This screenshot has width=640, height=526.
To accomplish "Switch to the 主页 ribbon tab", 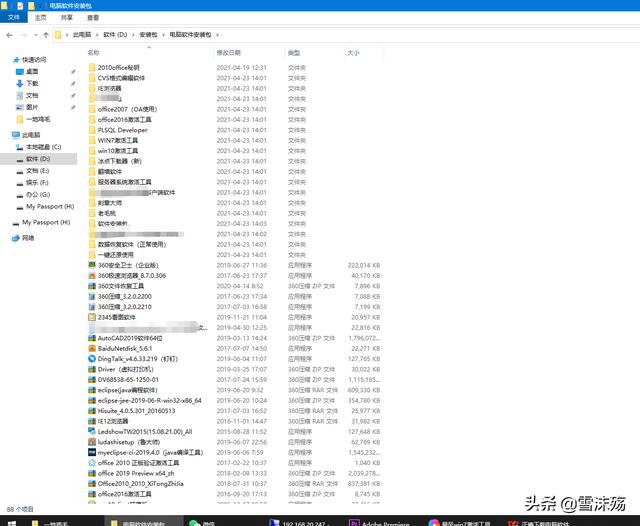I will (x=40, y=18).
